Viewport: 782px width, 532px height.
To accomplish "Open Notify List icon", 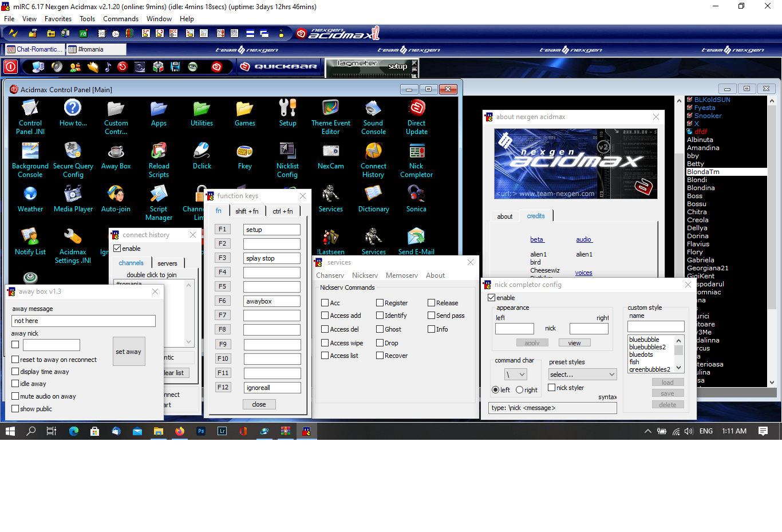I will [x=30, y=241].
